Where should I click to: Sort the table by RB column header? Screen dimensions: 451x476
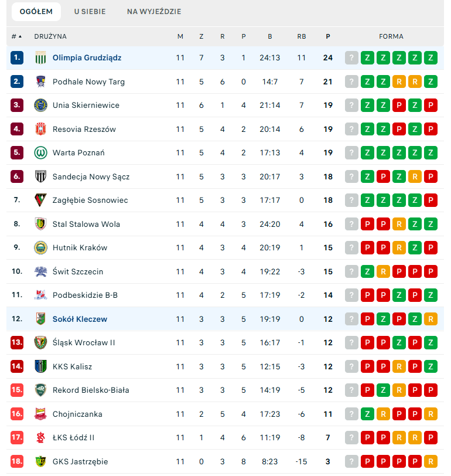(x=302, y=36)
